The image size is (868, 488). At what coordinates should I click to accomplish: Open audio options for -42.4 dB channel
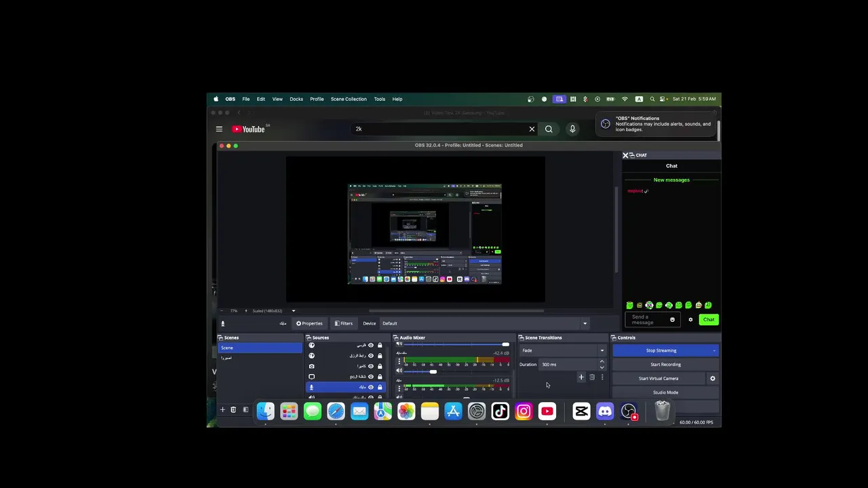click(x=399, y=361)
